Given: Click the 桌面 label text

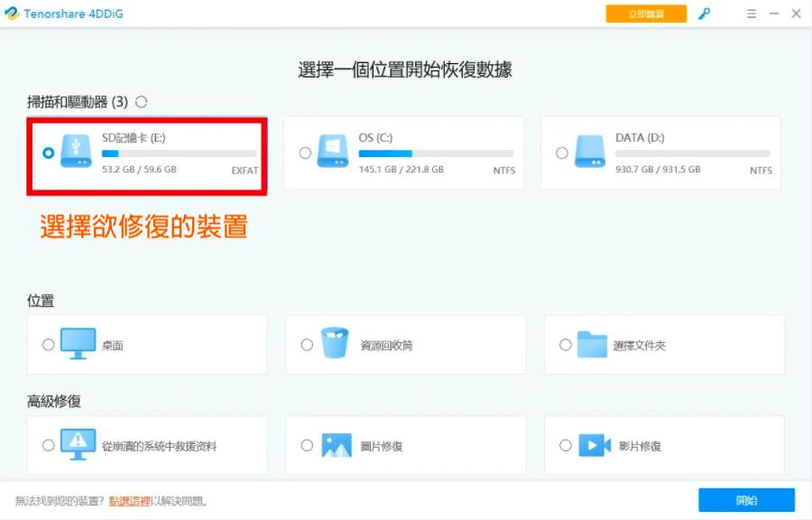Looking at the screenshot, I should coord(113,346).
